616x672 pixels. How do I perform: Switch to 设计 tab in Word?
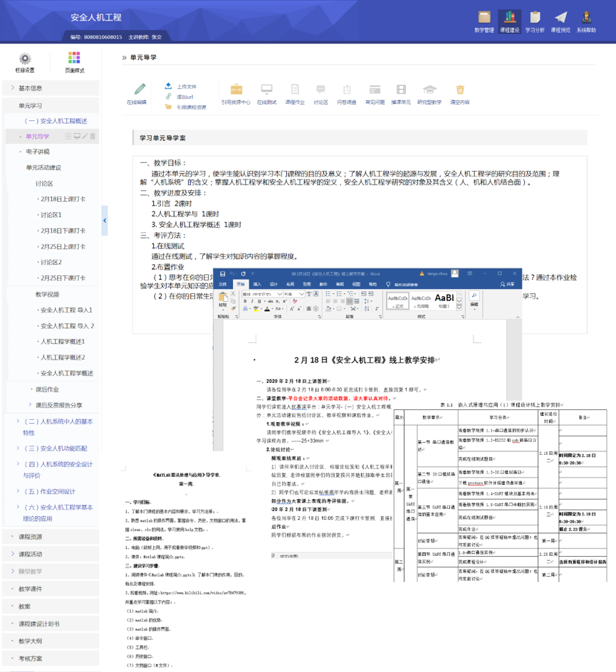click(x=274, y=284)
